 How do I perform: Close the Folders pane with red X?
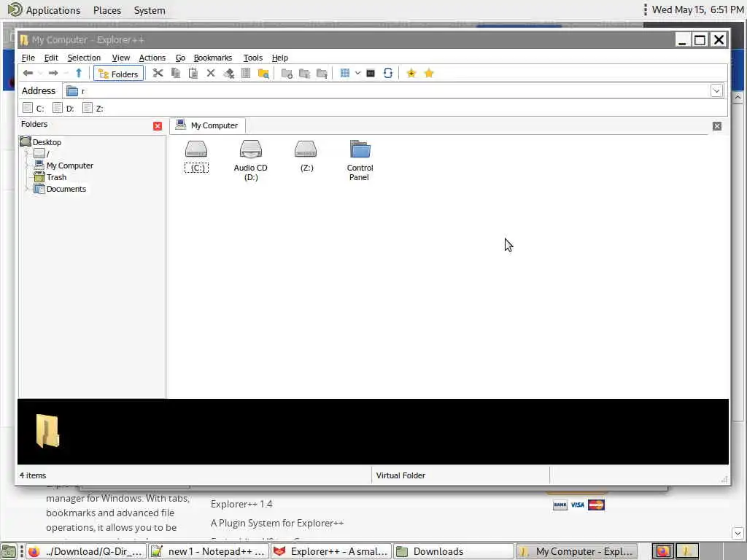[158, 125]
